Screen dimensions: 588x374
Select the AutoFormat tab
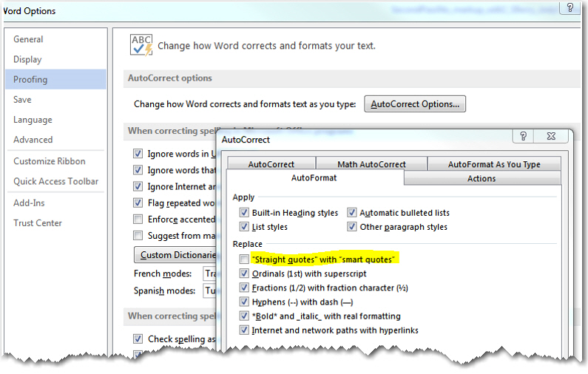(x=314, y=177)
